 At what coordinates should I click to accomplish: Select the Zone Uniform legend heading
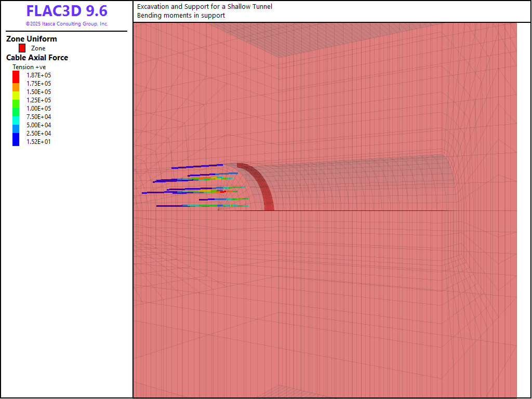(x=32, y=39)
